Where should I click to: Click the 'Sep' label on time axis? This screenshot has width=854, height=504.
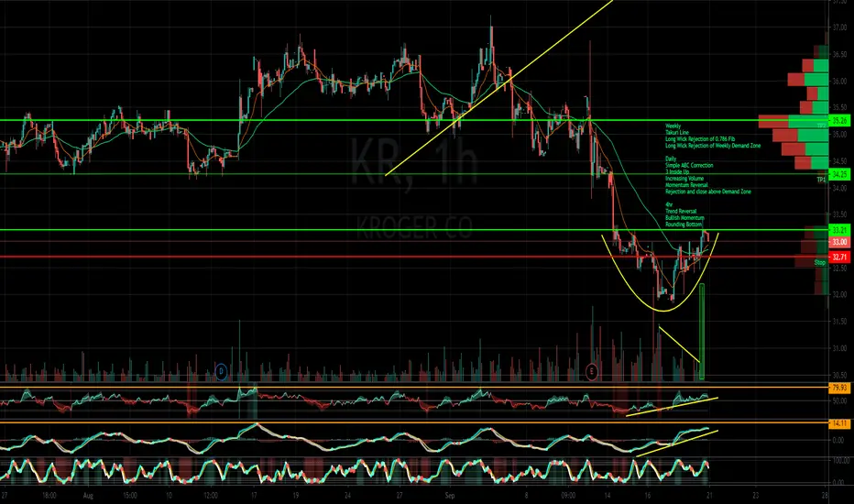click(449, 496)
